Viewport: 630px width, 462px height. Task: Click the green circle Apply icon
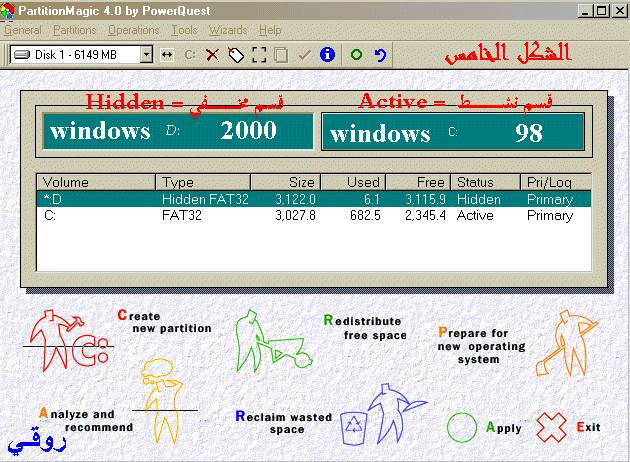click(462, 427)
